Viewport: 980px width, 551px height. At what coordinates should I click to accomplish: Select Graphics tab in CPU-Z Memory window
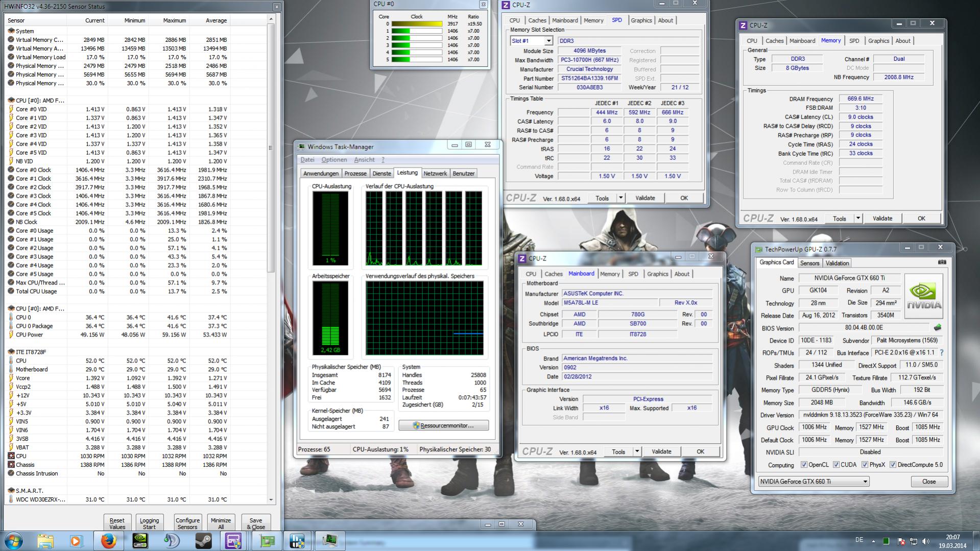pyautogui.click(x=878, y=41)
